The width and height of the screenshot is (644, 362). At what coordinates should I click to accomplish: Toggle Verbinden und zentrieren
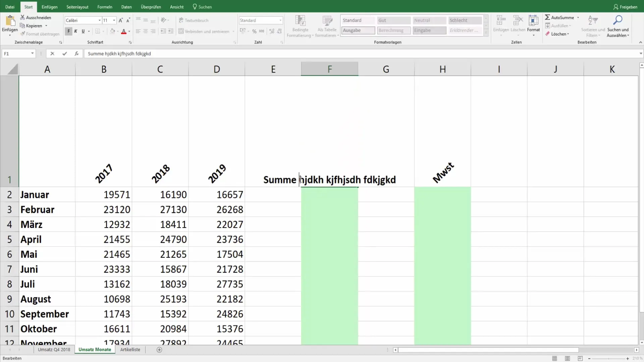pos(204,32)
